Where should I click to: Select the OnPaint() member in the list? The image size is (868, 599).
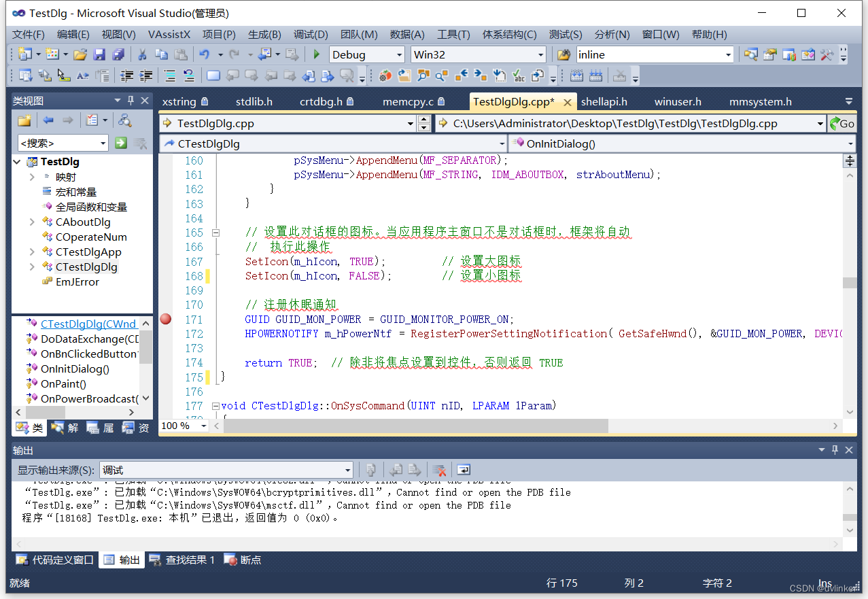click(x=63, y=383)
